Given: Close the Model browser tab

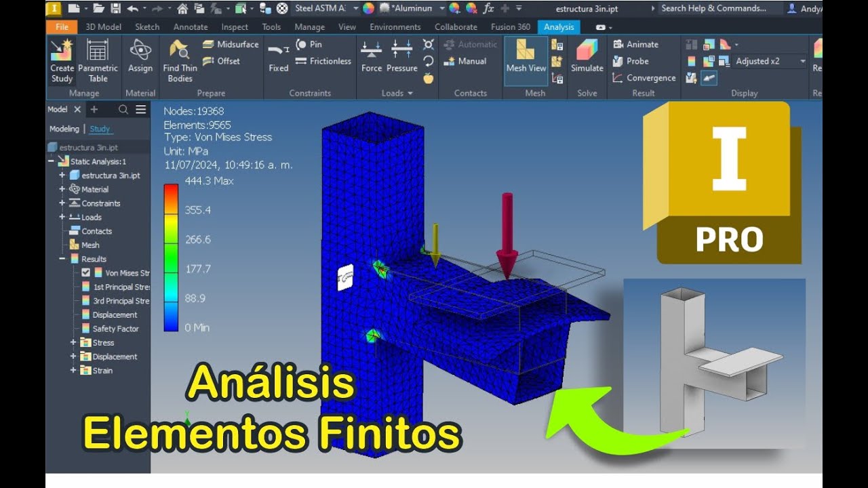Looking at the screenshot, I should click(x=77, y=109).
